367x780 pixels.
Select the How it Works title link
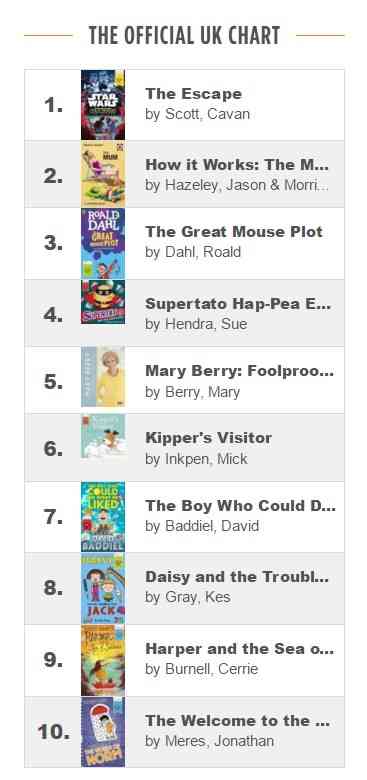click(x=237, y=165)
